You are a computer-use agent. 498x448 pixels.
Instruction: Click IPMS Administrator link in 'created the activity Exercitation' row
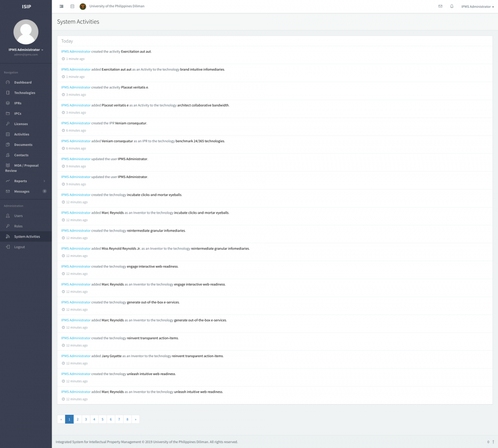76,52
